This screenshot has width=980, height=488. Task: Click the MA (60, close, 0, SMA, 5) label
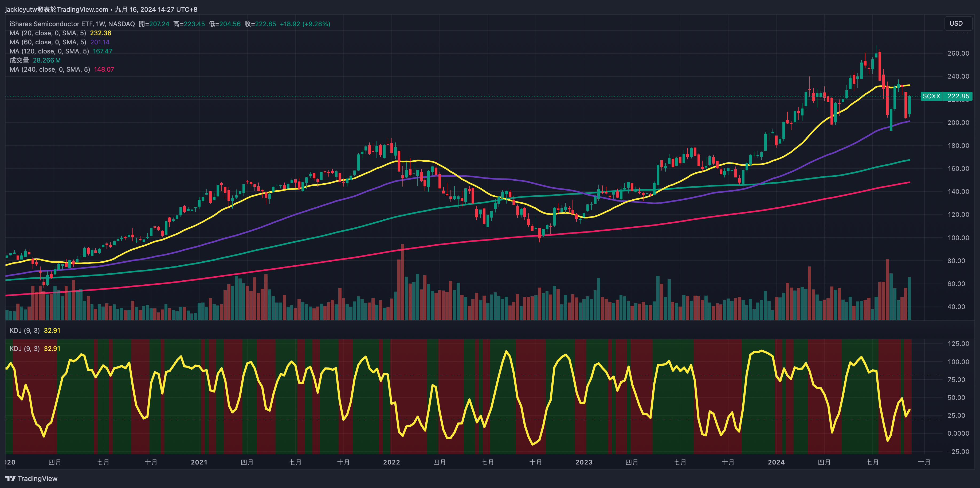(48, 42)
